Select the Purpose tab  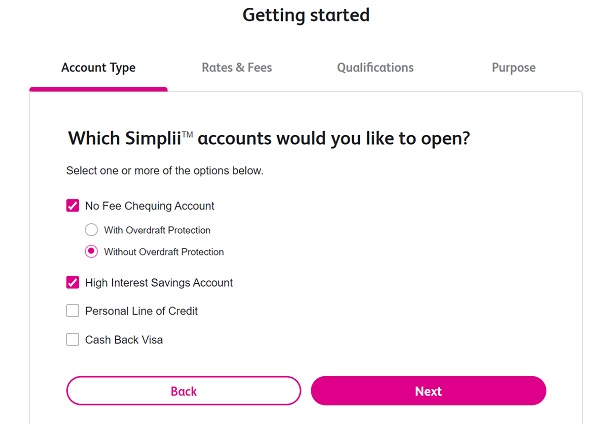(x=513, y=68)
